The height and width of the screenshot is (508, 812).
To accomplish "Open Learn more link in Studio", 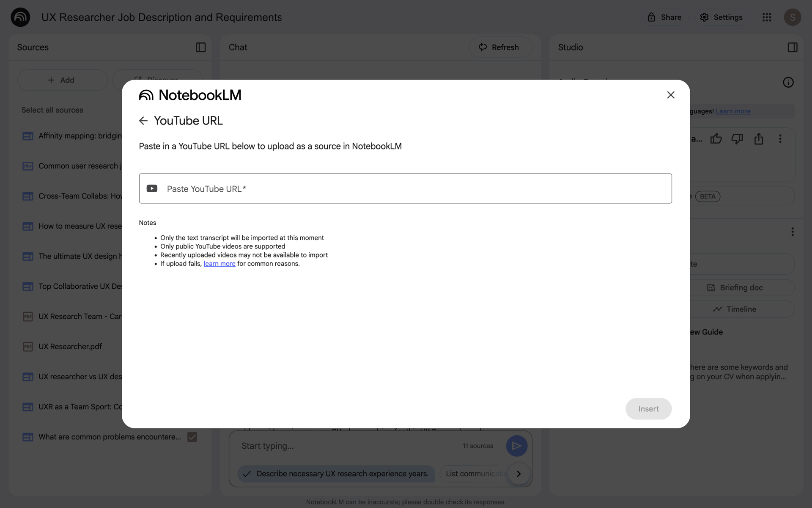I will [x=733, y=111].
